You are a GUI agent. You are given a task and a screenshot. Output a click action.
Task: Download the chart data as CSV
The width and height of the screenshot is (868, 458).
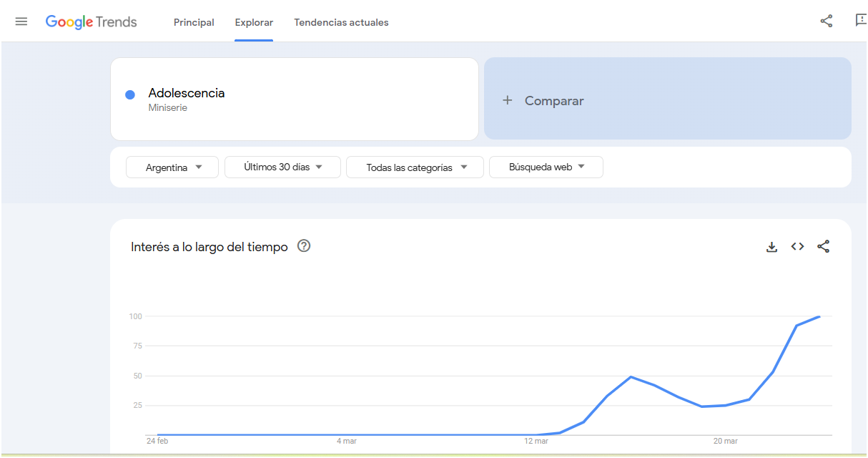pos(771,247)
